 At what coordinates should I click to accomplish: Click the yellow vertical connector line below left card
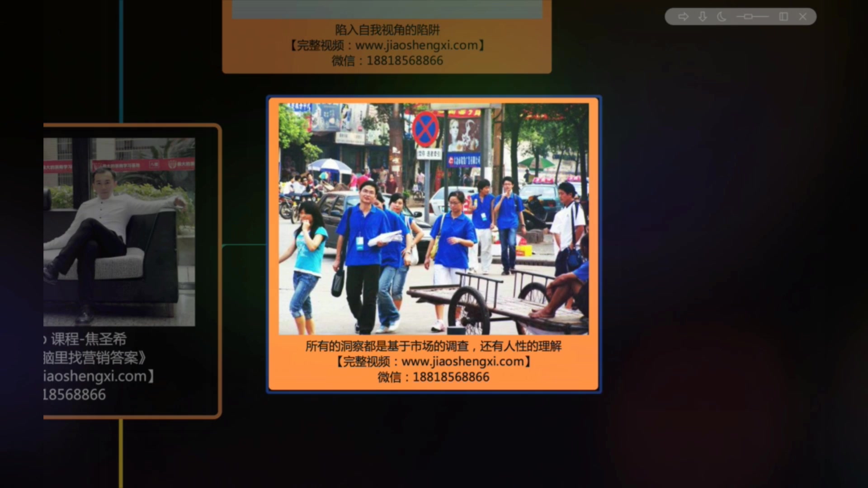pos(121,452)
